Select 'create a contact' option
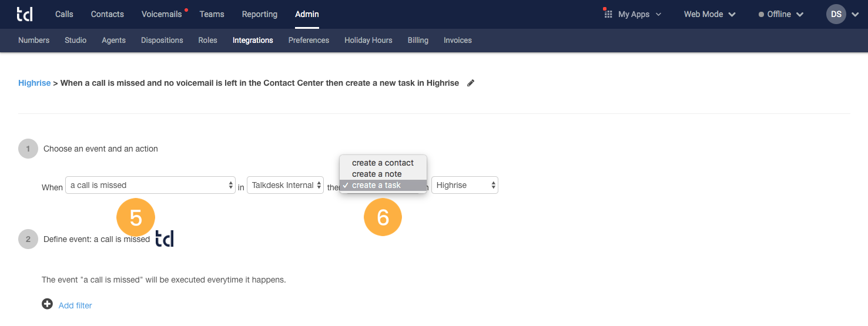The image size is (868, 326). [383, 163]
